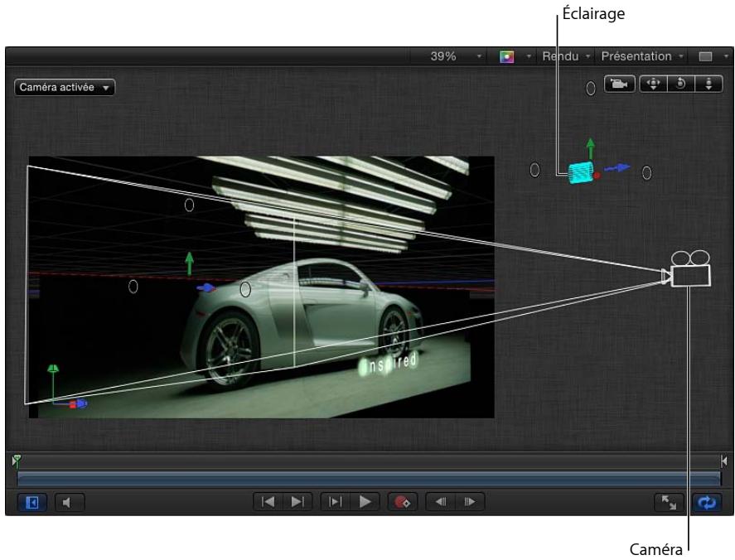735x560 pixels.
Task: Go to end of project
Action: pyautogui.click(x=297, y=502)
